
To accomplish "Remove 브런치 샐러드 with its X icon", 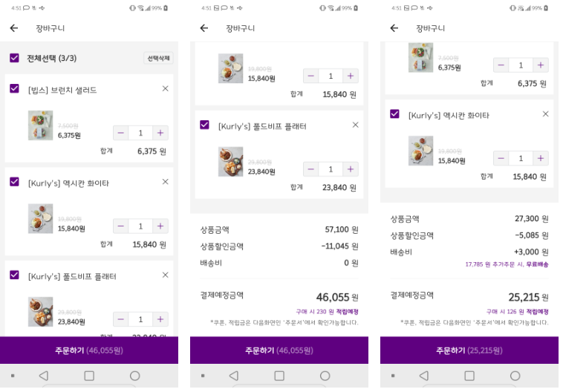I will coord(165,88).
